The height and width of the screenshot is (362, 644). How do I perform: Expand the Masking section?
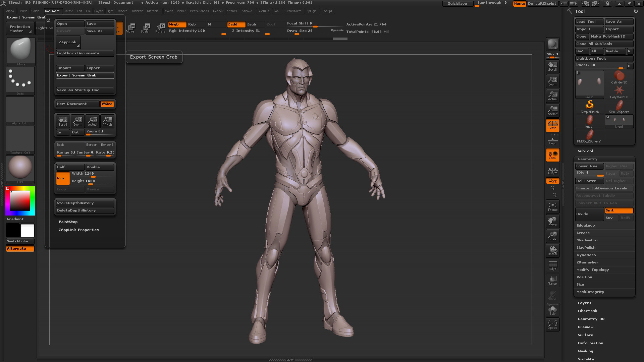click(585, 351)
